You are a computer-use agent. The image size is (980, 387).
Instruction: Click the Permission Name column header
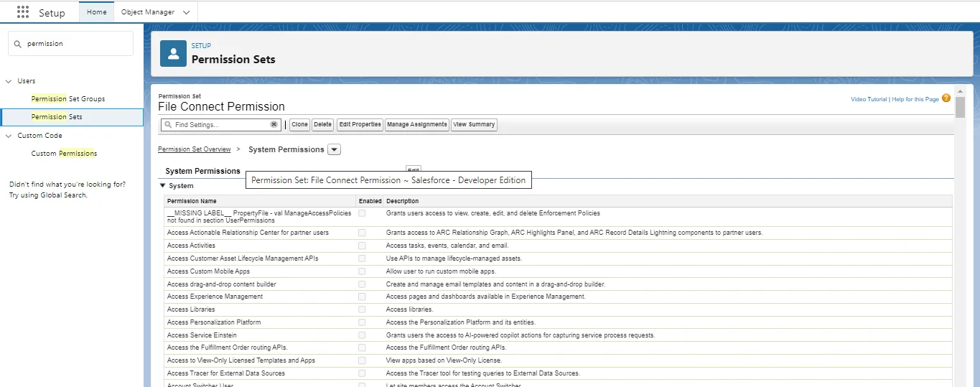tap(192, 201)
